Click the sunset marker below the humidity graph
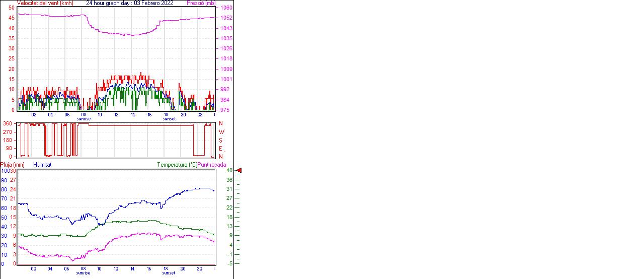The height and width of the screenshot is (279, 644). point(169,273)
